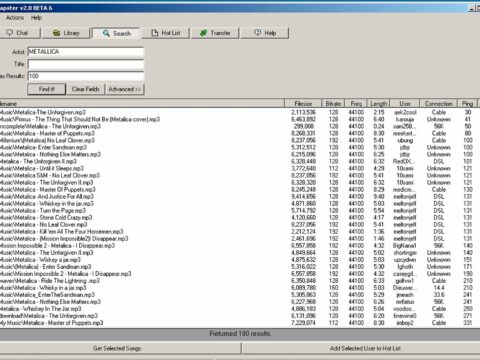Sort results by Filename column header
This screenshot has height=360, width=480.
(x=142, y=104)
